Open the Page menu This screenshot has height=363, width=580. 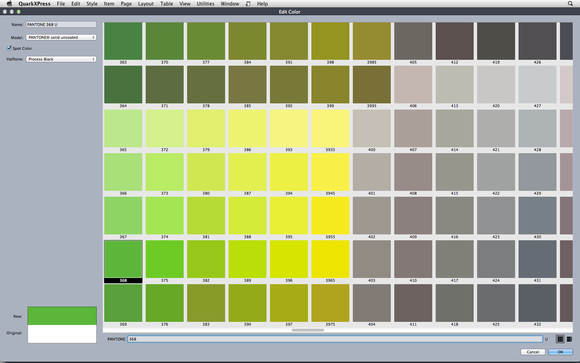pos(126,4)
